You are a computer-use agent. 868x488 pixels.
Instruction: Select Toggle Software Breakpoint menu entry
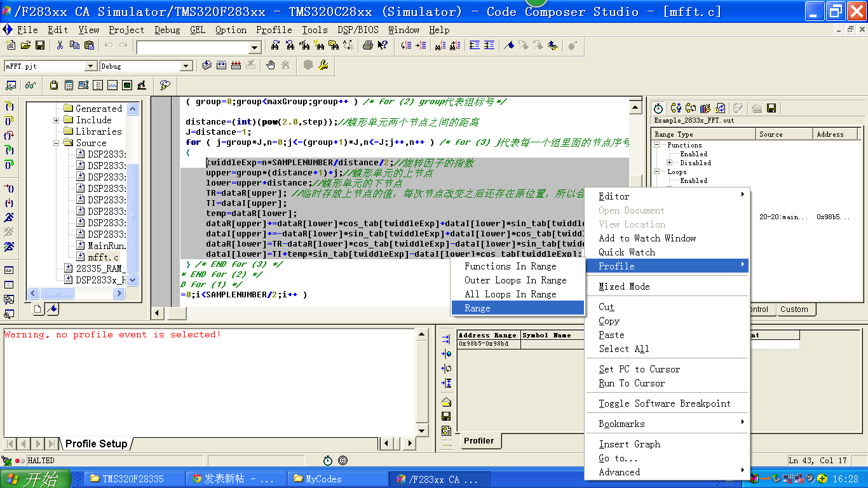(x=664, y=403)
